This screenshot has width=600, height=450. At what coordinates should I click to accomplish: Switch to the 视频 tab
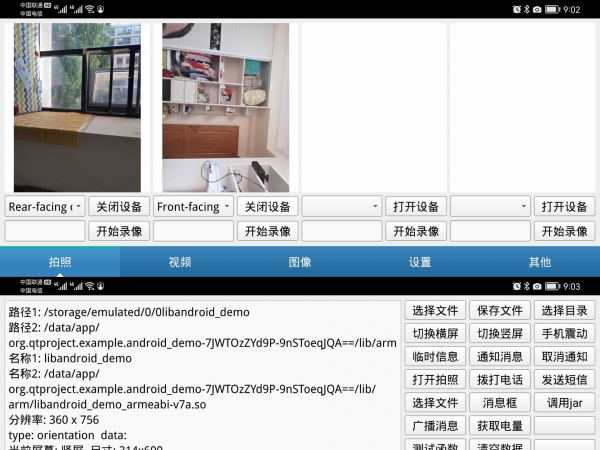tap(180, 262)
